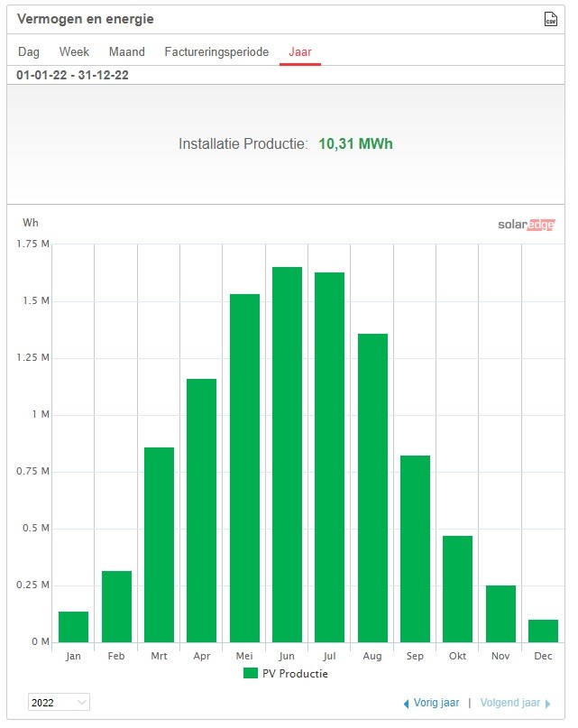The height and width of the screenshot is (728, 578).
Task: Click the SolarEdge logo
Action: 526,225
